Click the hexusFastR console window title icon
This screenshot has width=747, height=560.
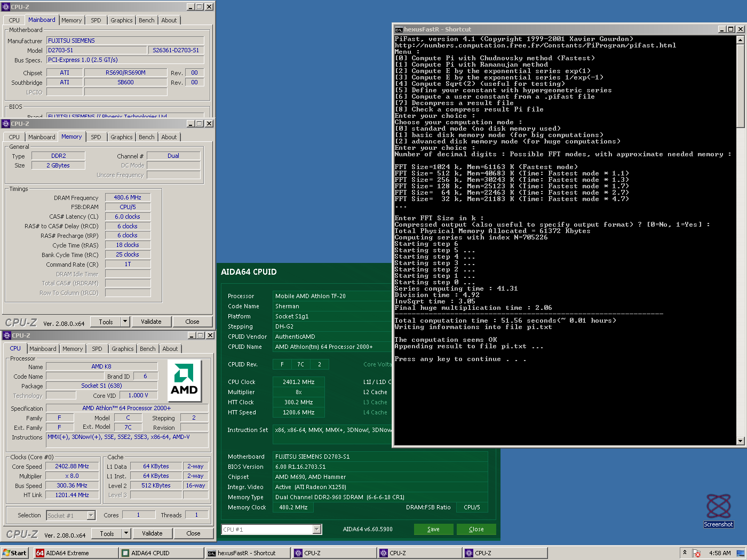(x=399, y=29)
